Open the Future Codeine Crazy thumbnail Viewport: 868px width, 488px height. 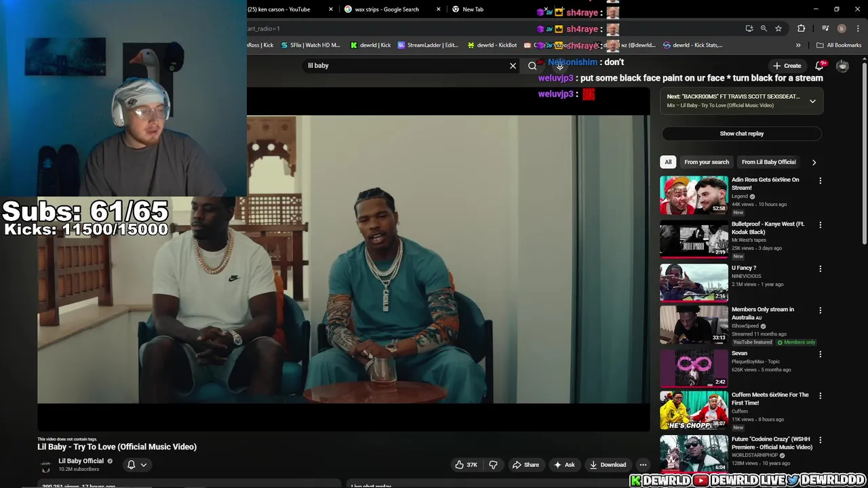pyautogui.click(x=694, y=453)
